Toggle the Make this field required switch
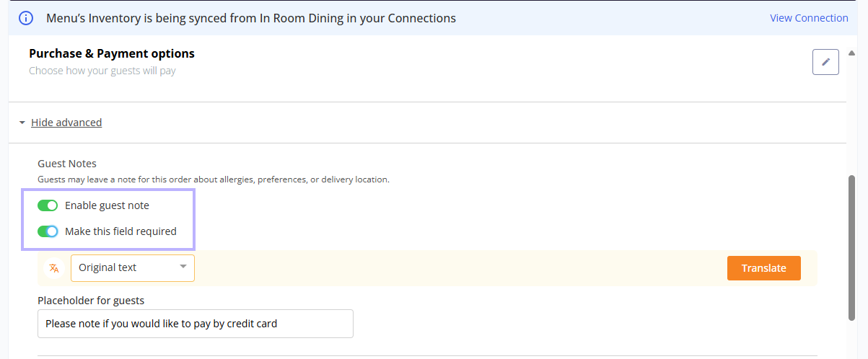This screenshot has width=868, height=359. [48, 231]
